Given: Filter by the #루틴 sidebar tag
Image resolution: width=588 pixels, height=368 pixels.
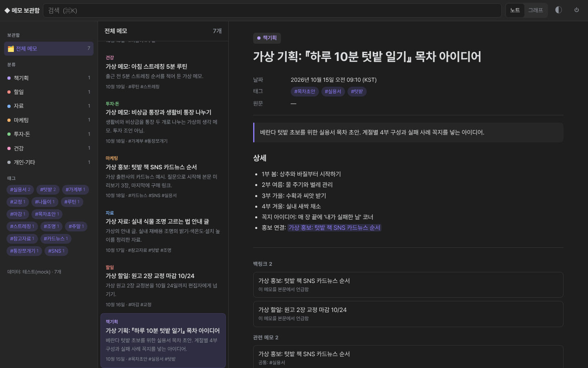Looking at the screenshot, I should [x=72, y=202].
